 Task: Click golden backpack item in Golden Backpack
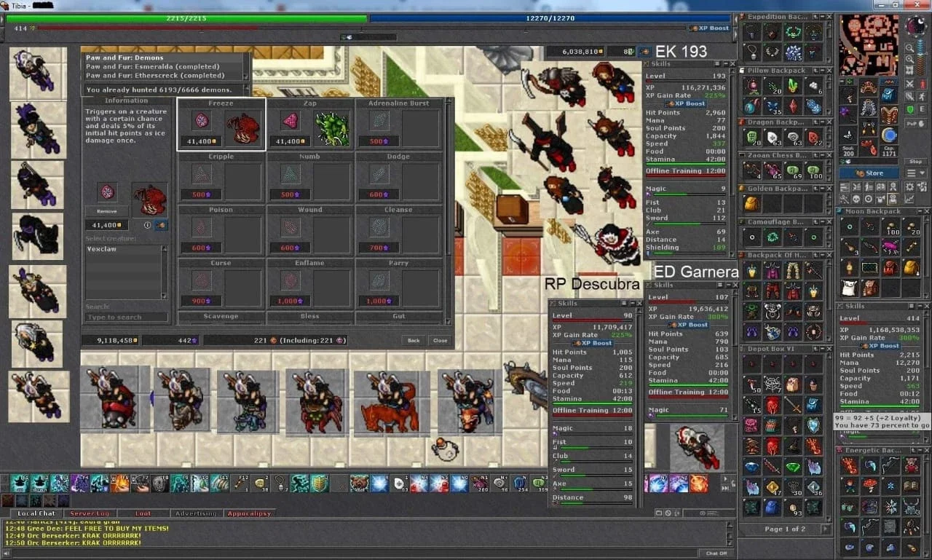(x=751, y=204)
